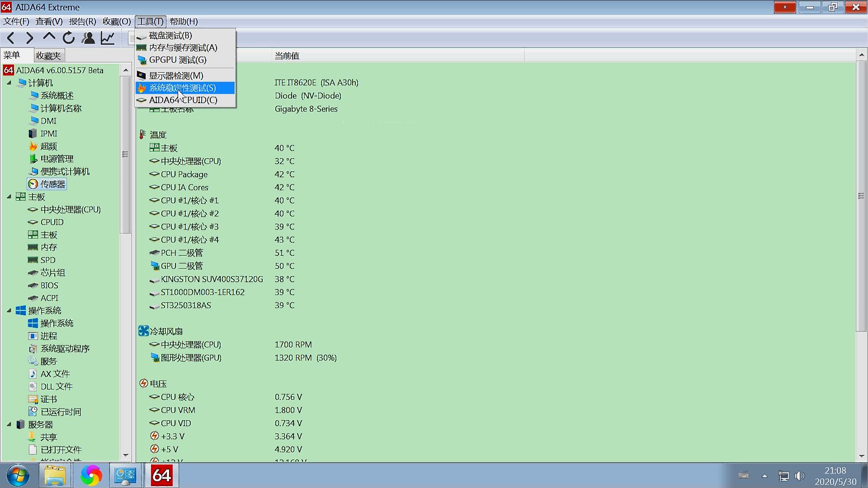
Task: Collapse the 操作系统 tree node
Action: click(9, 310)
